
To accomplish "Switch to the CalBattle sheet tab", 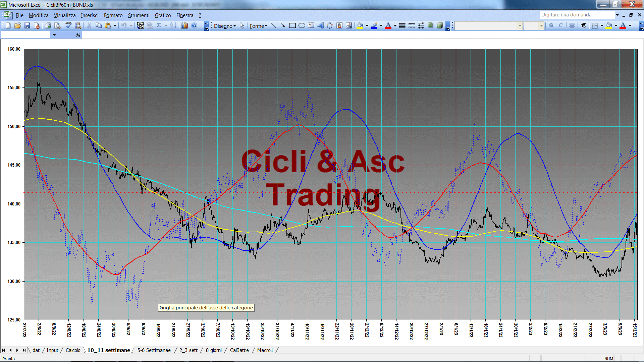I will (239, 350).
